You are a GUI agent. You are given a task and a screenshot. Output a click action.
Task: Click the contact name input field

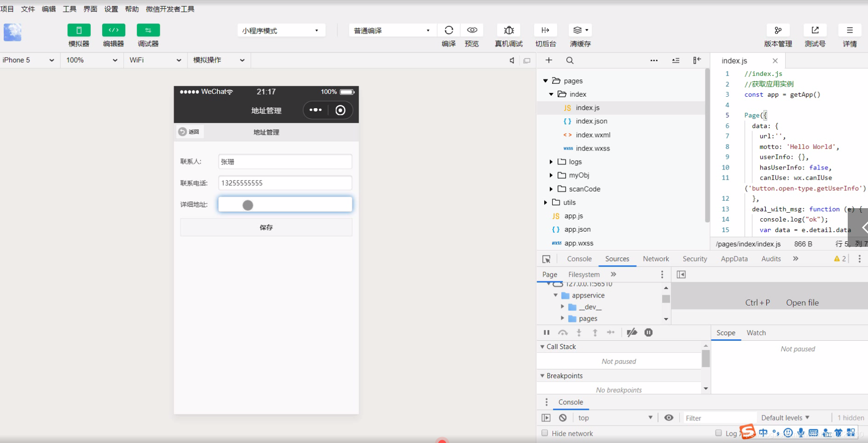point(285,162)
